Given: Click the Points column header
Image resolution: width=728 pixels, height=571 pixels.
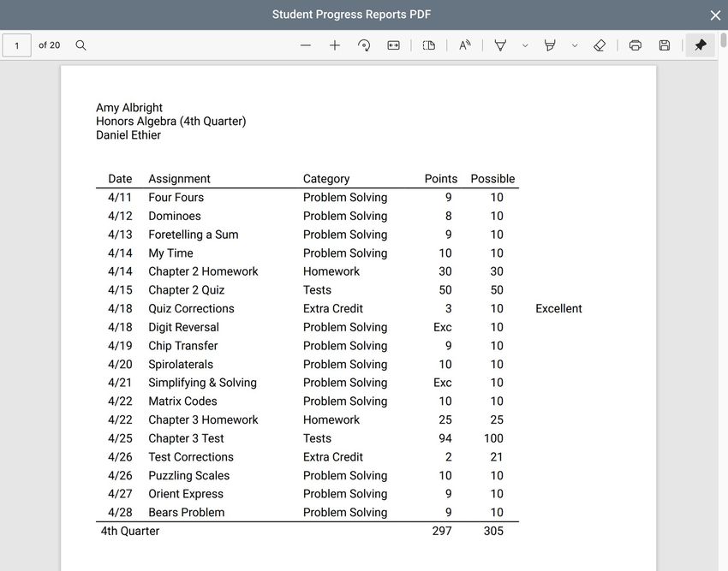Looking at the screenshot, I should click(440, 179).
